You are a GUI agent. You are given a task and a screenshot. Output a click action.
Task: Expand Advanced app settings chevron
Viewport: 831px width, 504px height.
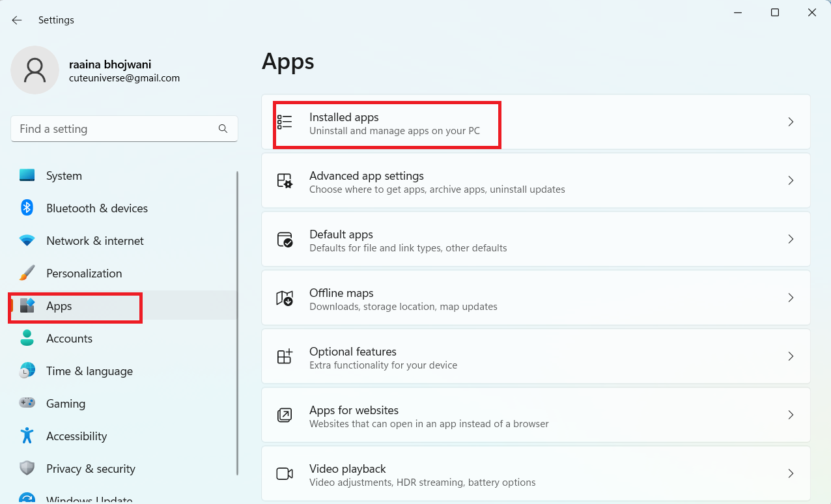pyautogui.click(x=791, y=180)
